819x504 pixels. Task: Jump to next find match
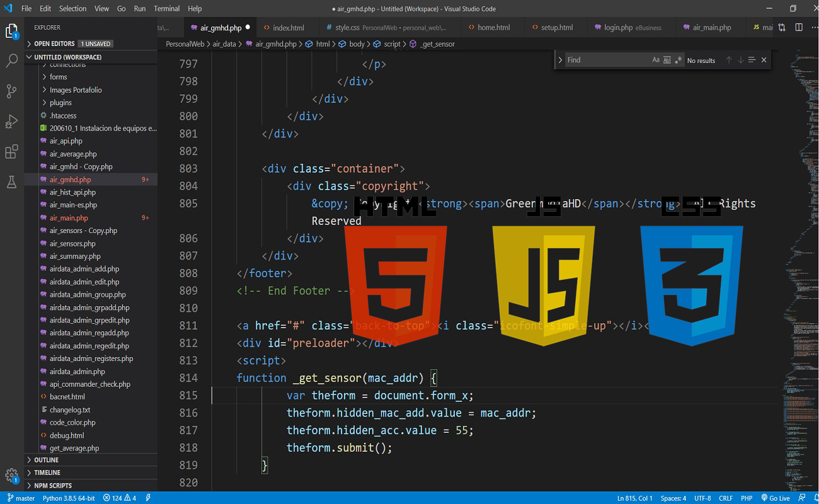click(740, 60)
